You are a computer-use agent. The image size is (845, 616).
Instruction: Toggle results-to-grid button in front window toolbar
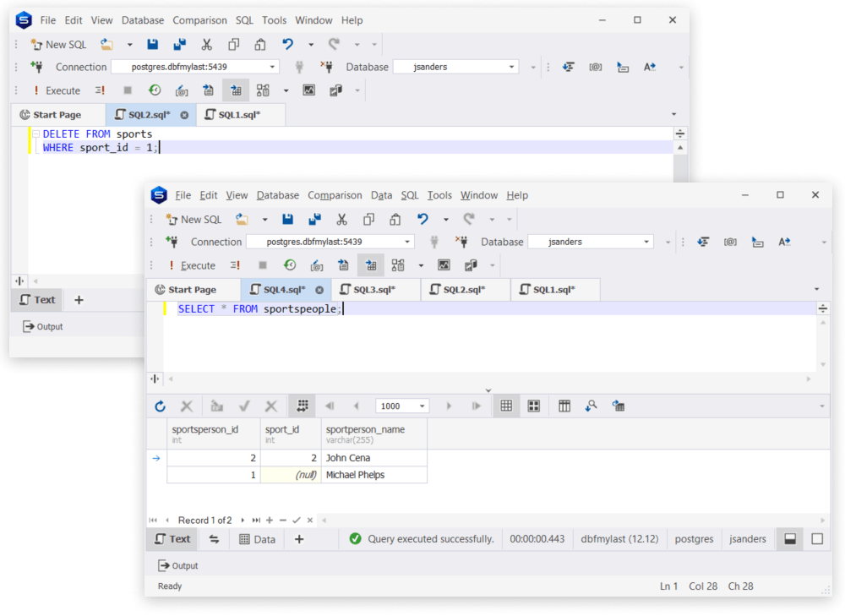[x=371, y=265]
